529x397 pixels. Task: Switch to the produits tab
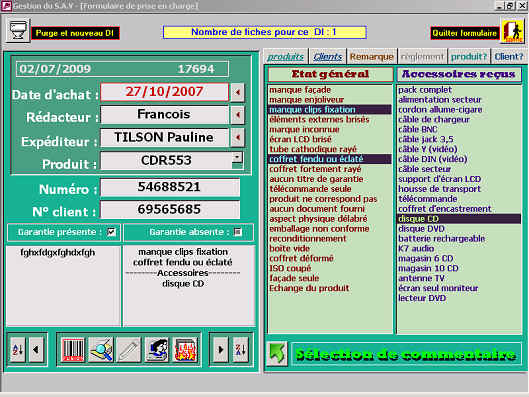tap(285, 57)
